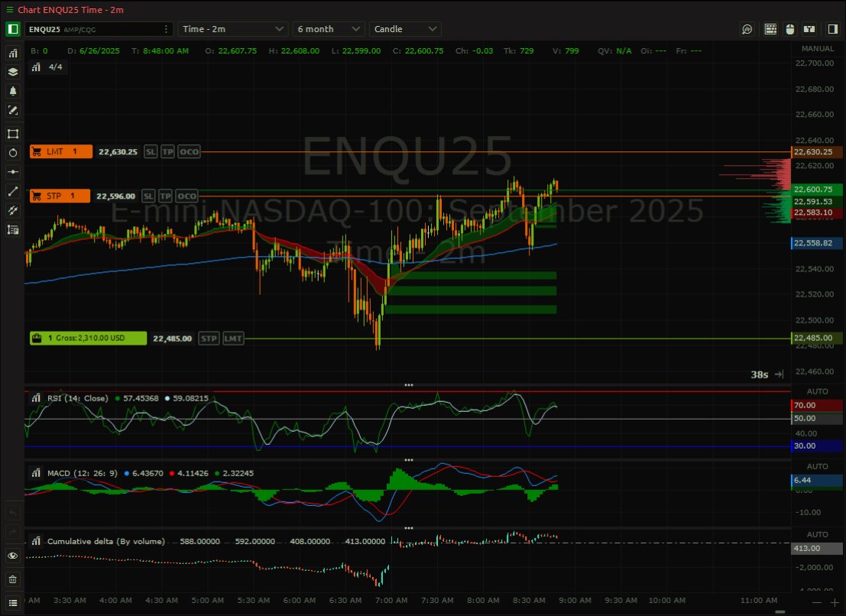Select the rectangle drawing tool
Screen dimensions: 846x616
point(13,134)
